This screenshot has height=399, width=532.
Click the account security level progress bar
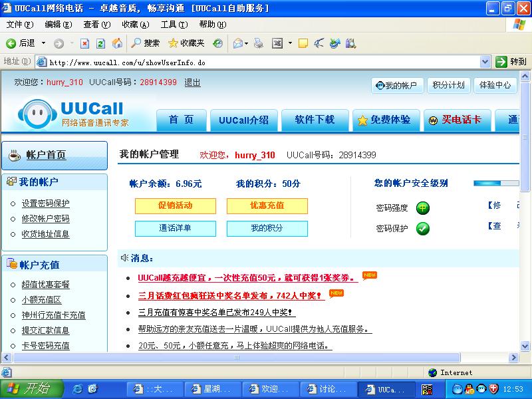point(496,184)
